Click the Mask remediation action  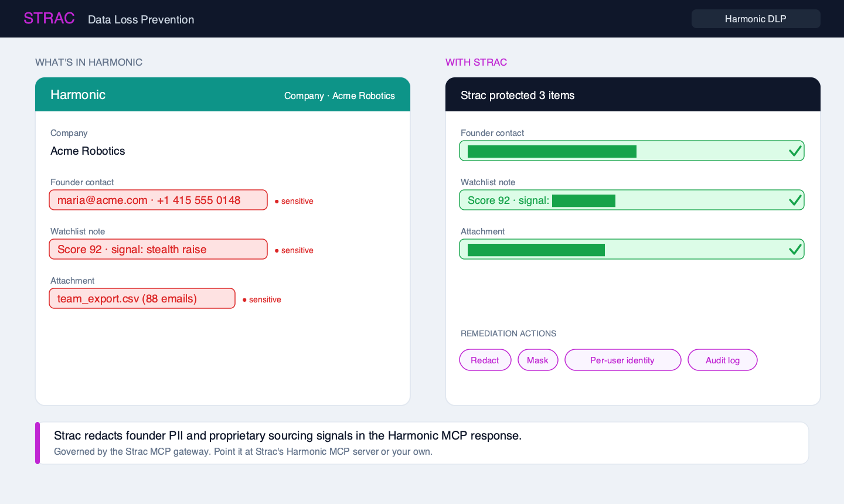point(538,360)
